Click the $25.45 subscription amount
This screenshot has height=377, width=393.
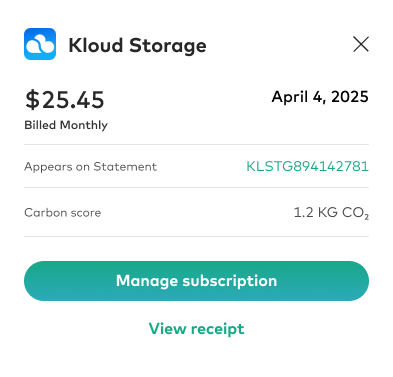pyautogui.click(x=65, y=100)
